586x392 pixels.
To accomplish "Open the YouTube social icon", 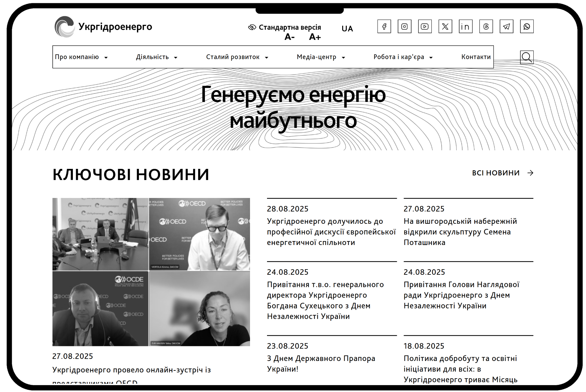I will tap(425, 26).
